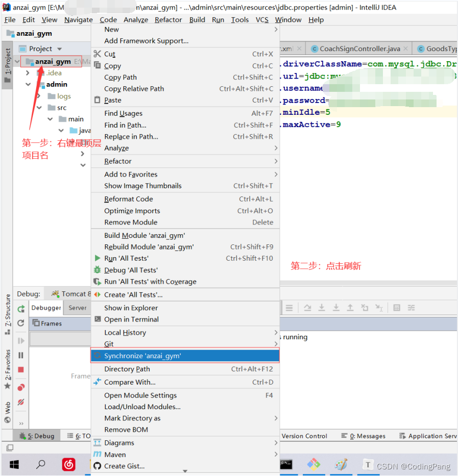Toggle the 1: Project side panel
458x476 pixels.
tap(7, 65)
